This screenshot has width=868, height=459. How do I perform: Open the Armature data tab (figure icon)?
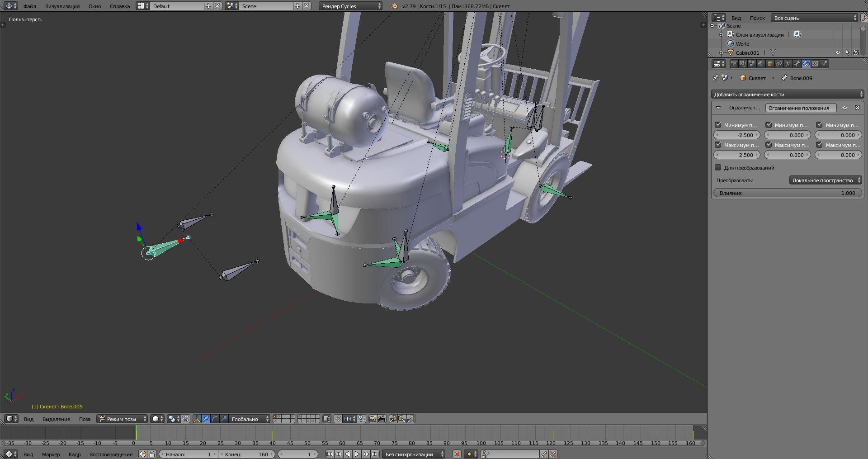[788, 64]
